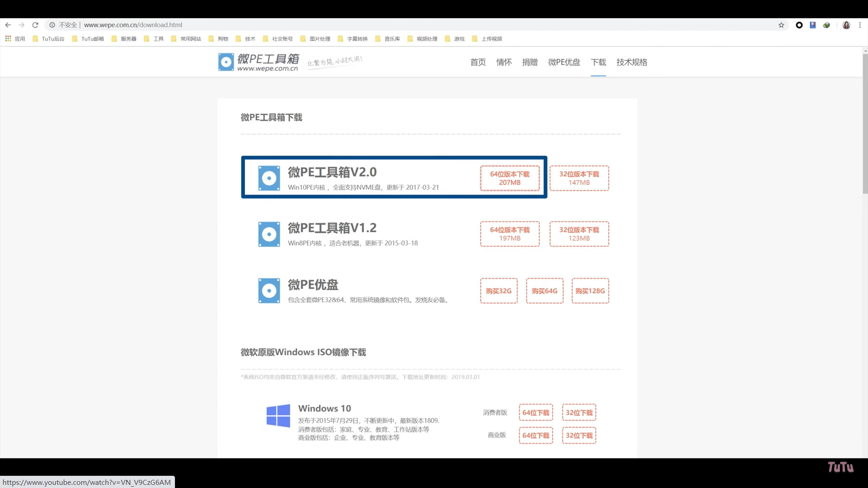Viewport: 868px width, 488px height.
Task: Open the 游戏 bookmark folder
Action: [455, 39]
